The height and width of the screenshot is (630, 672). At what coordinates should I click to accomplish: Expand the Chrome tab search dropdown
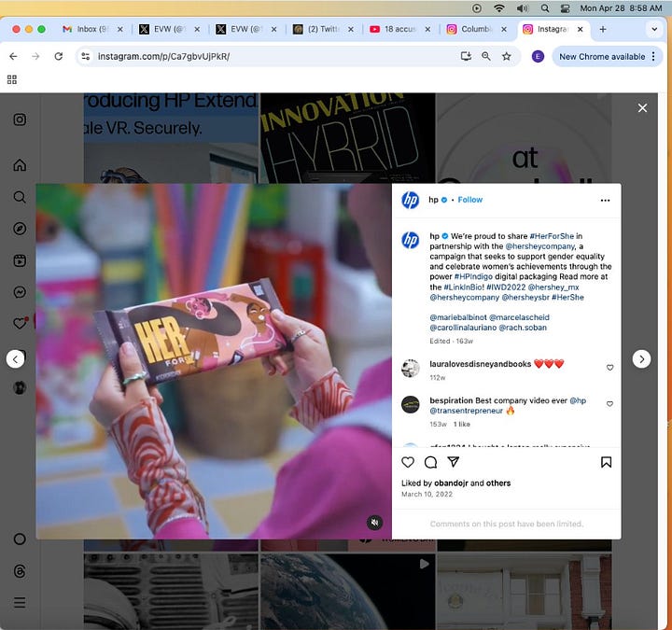(654, 29)
